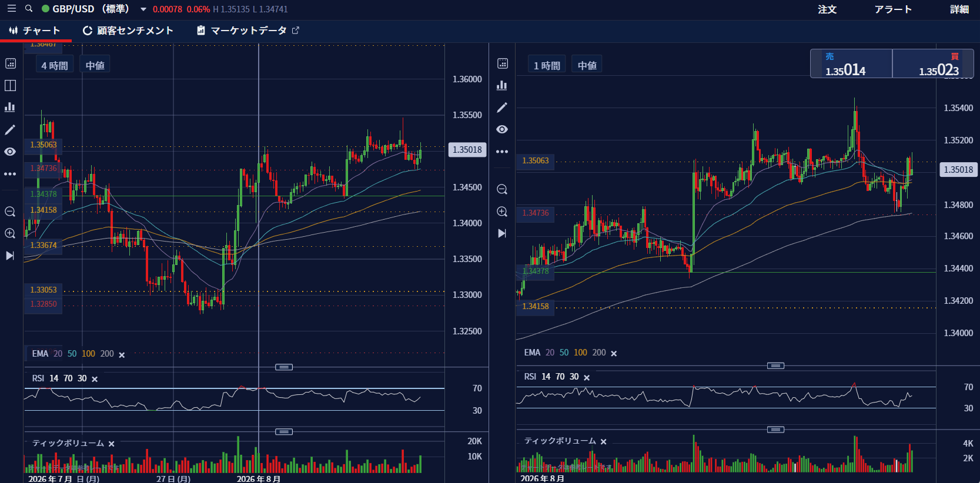980x483 pixels.
Task: Open the アラート alerts panel
Action: coord(893,9)
